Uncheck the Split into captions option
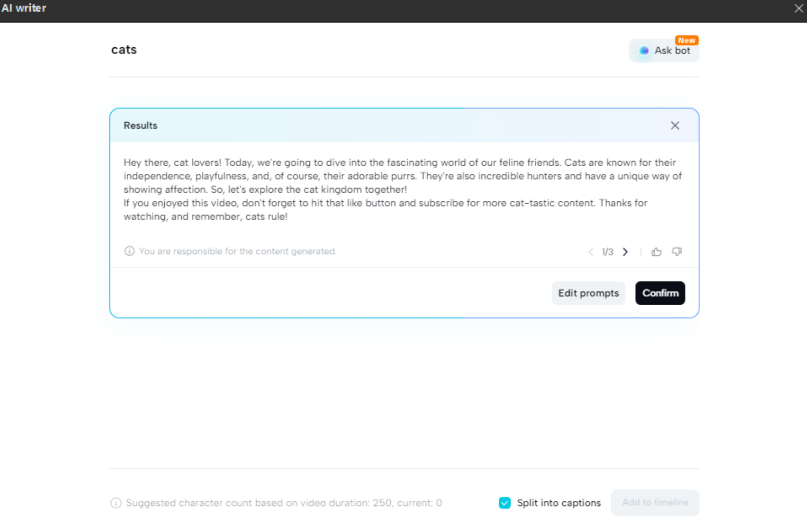The height and width of the screenshot is (532, 807). click(x=504, y=503)
